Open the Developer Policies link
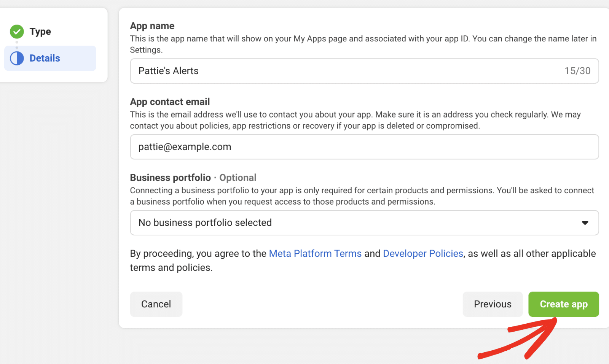 [423, 254]
